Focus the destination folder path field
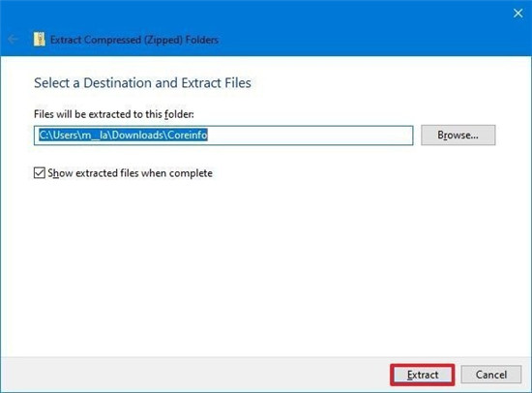 click(223, 136)
